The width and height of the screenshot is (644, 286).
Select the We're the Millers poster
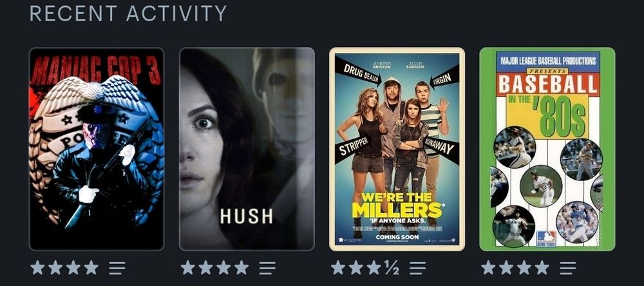397,149
